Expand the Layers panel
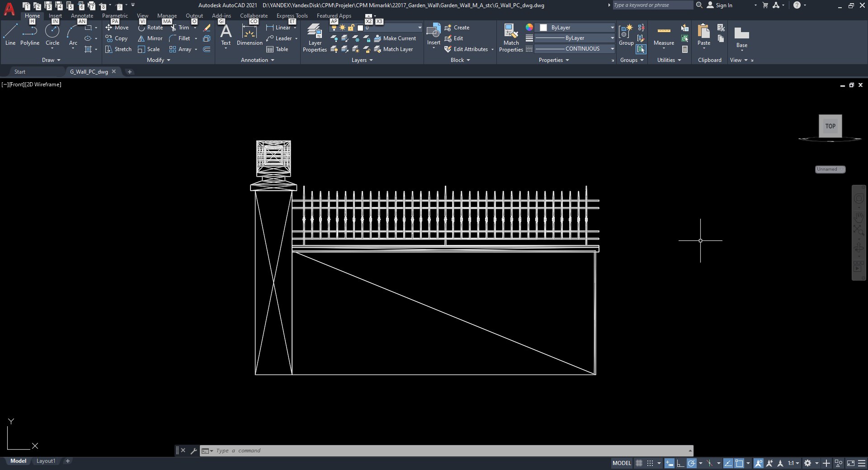The height and width of the screenshot is (470, 868). (x=362, y=60)
